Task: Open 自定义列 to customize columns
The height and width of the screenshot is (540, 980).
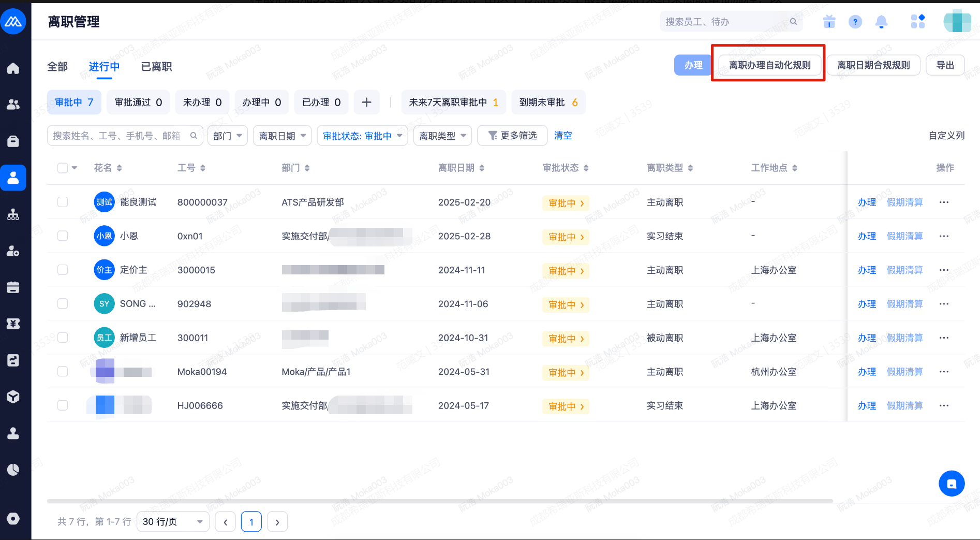Action: click(946, 136)
